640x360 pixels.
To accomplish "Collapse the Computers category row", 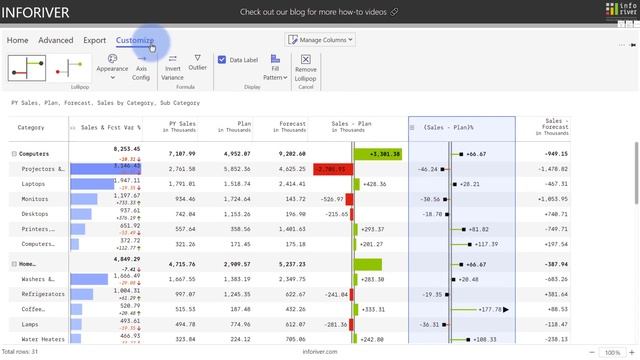I will 14,154.
